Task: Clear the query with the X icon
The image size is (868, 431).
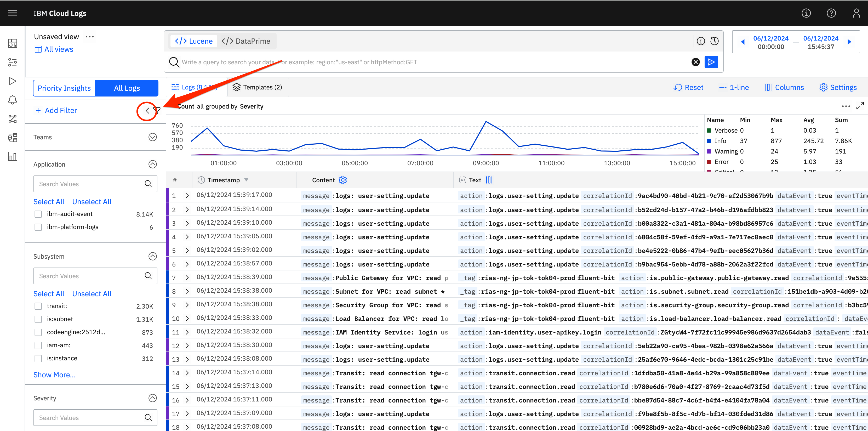Action: coord(695,62)
